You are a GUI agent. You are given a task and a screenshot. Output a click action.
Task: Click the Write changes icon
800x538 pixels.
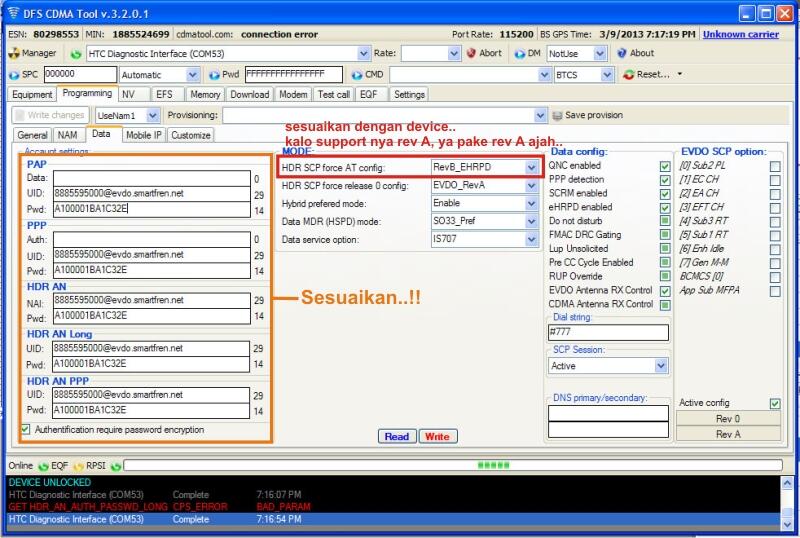point(20,115)
